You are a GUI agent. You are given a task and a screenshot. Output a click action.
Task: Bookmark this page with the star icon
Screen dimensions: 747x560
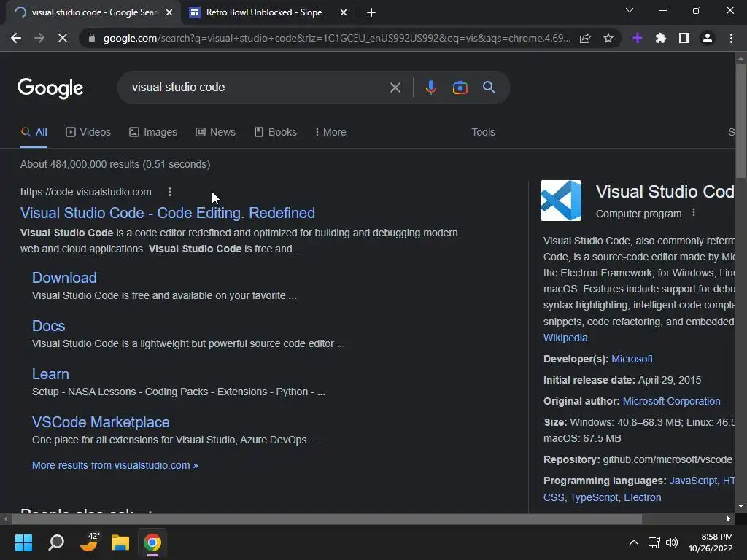(x=608, y=38)
